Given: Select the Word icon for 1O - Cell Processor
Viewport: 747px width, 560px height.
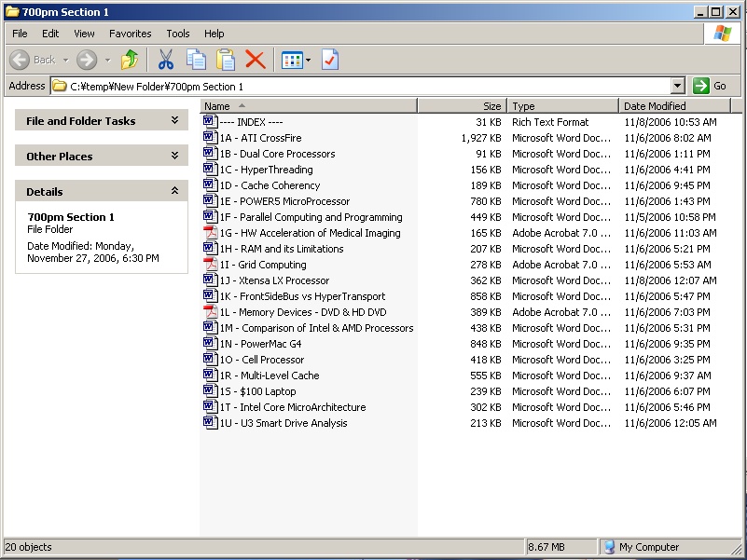Looking at the screenshot, I should (210, 360).
